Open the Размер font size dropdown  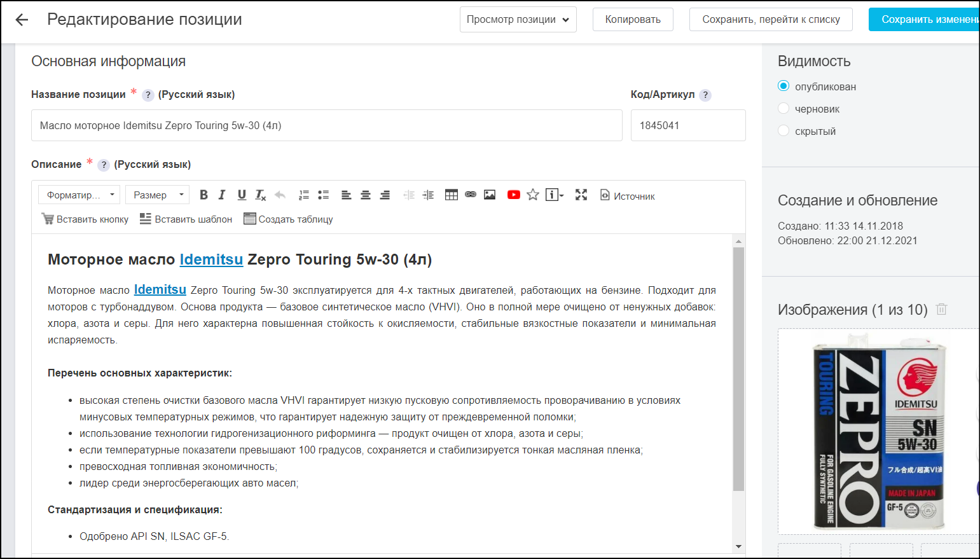tap(157, 195)
